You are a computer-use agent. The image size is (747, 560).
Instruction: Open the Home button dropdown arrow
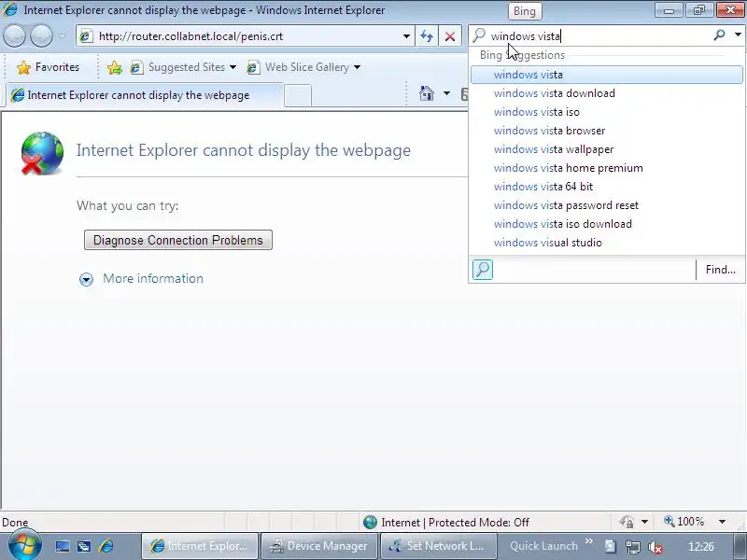(446, 93)
